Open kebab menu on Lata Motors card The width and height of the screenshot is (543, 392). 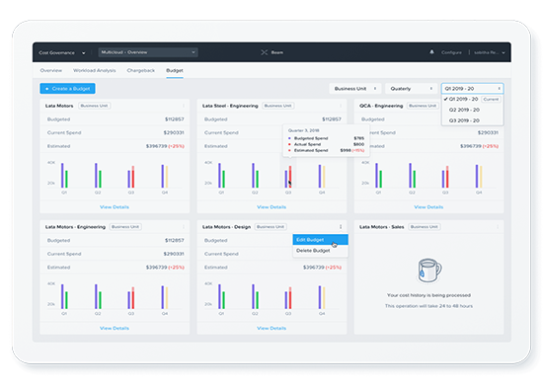pyautogui.click(x=184, y=106)
